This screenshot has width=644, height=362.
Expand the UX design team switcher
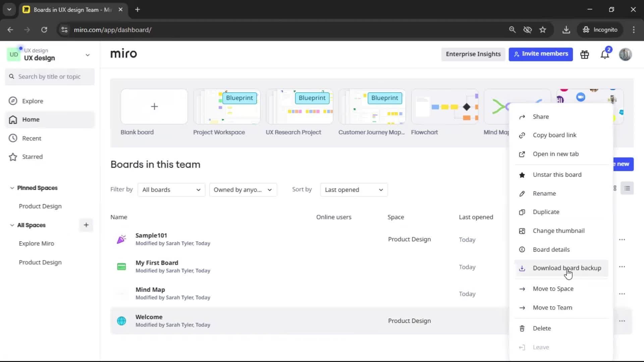point(88,55)
